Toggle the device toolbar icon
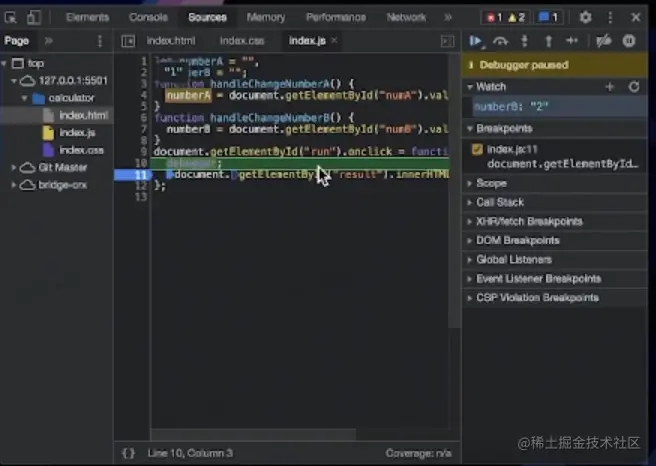Screen dimensions: 656x466 33,17
